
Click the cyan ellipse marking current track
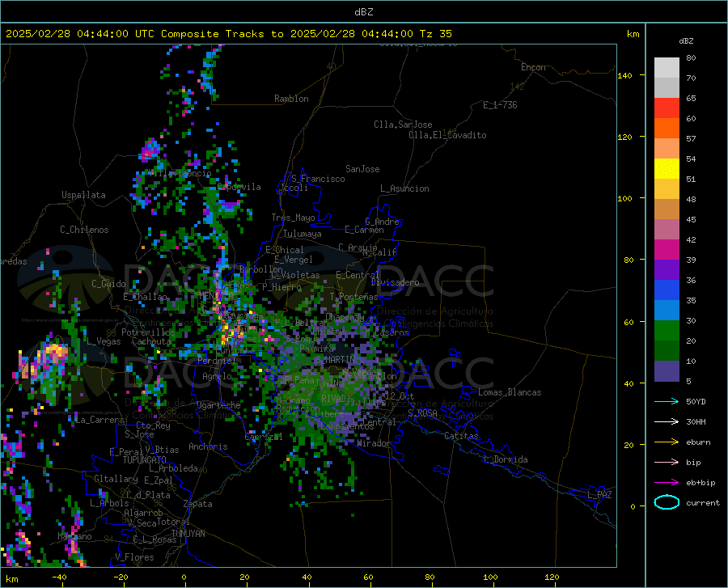[667, 502]
